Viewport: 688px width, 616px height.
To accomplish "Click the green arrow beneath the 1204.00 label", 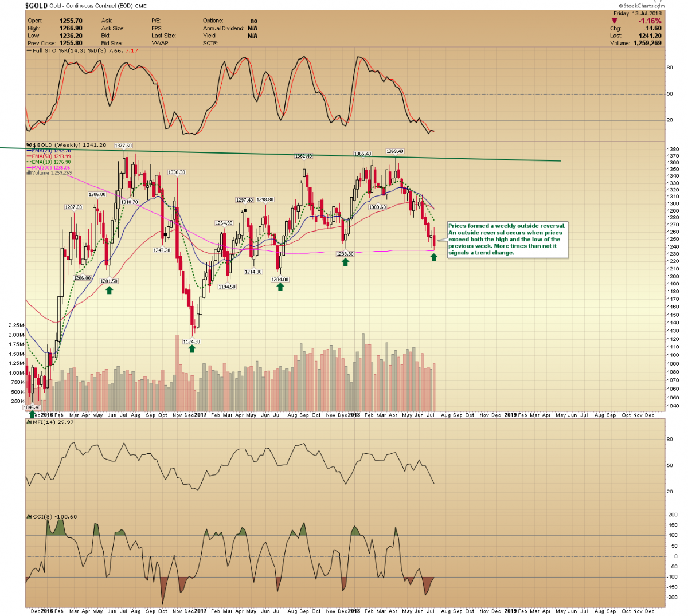I will click(280, 287).
